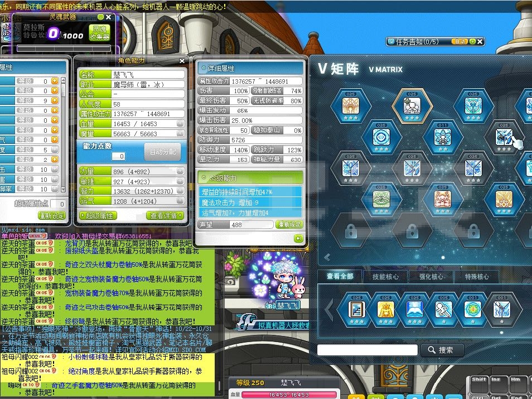Click the gray core slot under the pointing hand cursor

click(504, 137)
